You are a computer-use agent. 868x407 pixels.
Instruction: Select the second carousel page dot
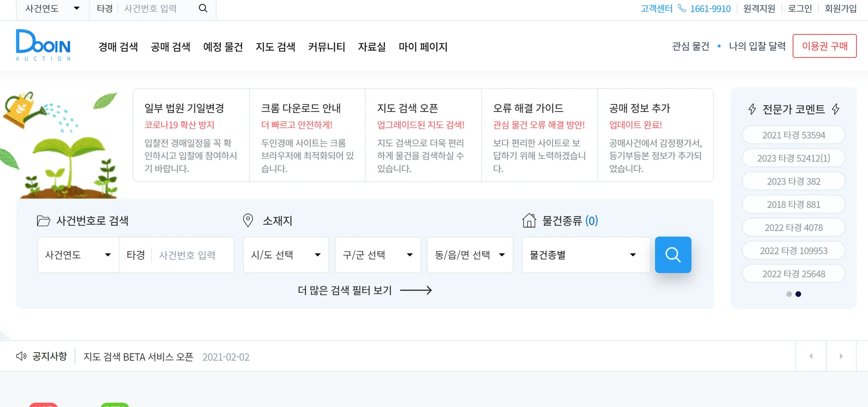point(798,294)
